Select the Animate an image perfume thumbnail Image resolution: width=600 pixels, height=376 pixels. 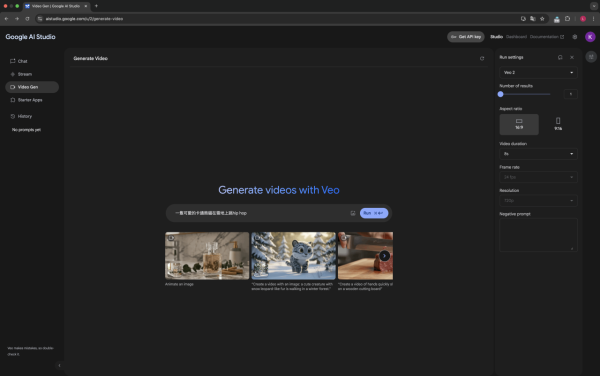[x=207, y=256]
